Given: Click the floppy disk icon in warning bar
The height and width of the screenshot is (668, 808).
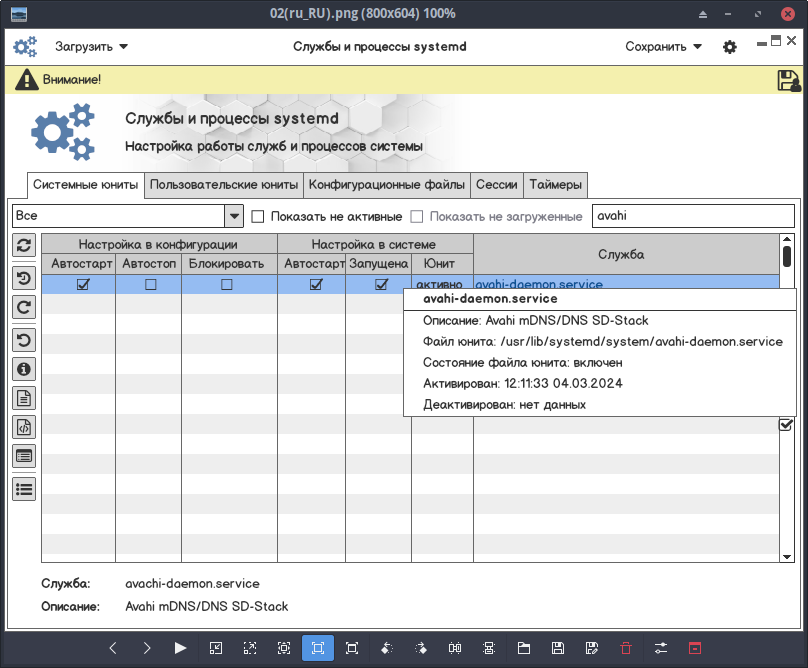Looking at the screenshot, I should point(787,80).
